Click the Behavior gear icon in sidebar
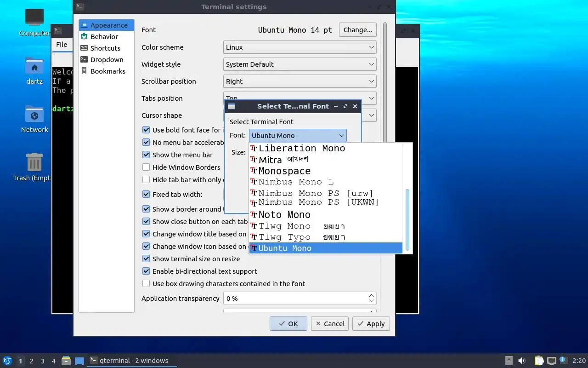This screenshot has width=588, height=368. click(84, 36)
